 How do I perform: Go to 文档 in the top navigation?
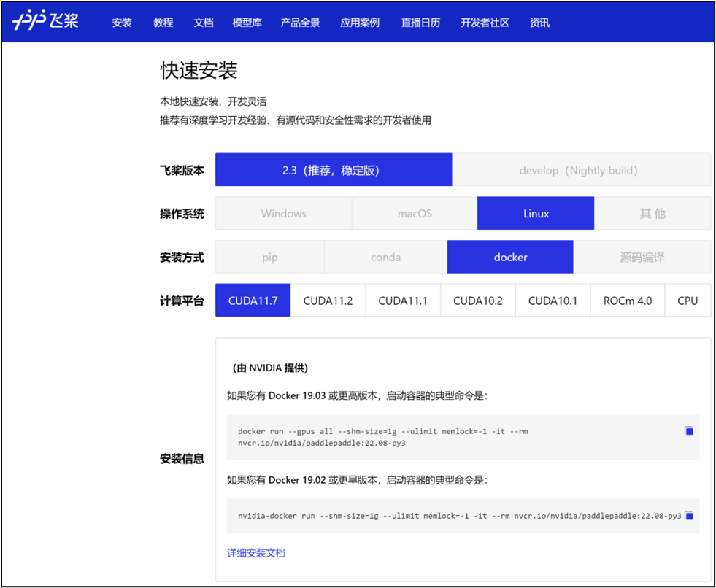(x=203, y=23)
